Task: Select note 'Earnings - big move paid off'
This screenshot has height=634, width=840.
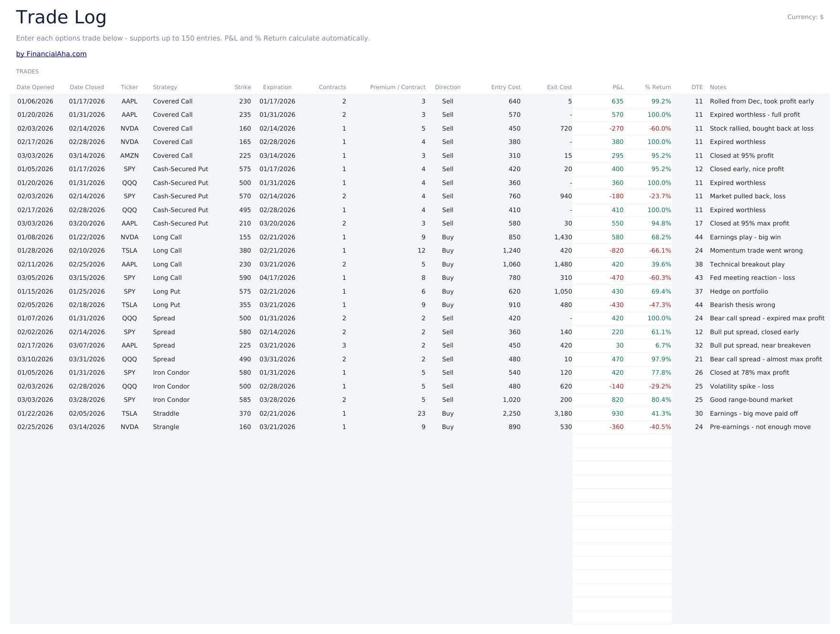Action: pyautogui.click(x=754, y=414)
